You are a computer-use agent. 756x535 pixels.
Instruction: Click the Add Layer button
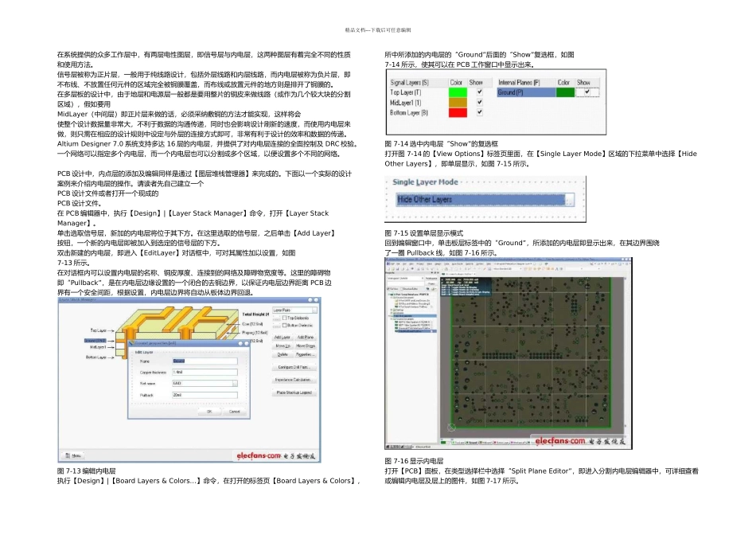[x=282, y=338]
